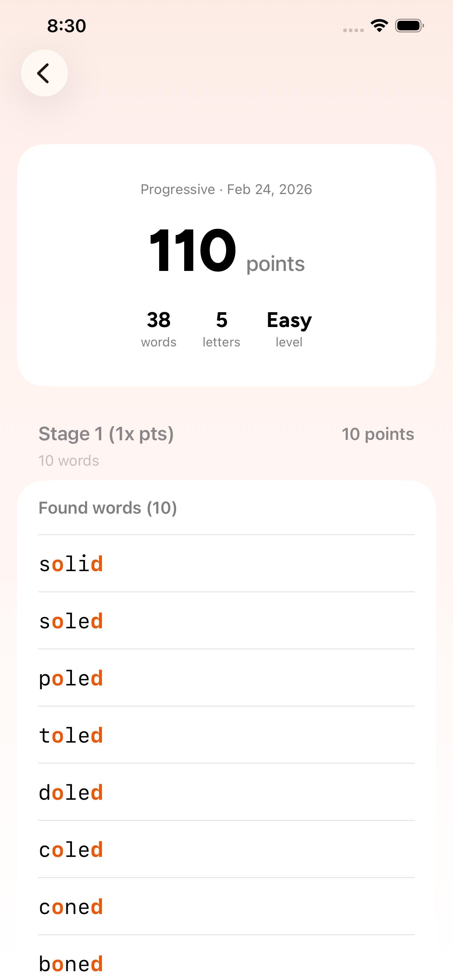Screen dimensions: 453x980
Task: Tap the cellular signal dots icon
Action: (x=352, y=29)
